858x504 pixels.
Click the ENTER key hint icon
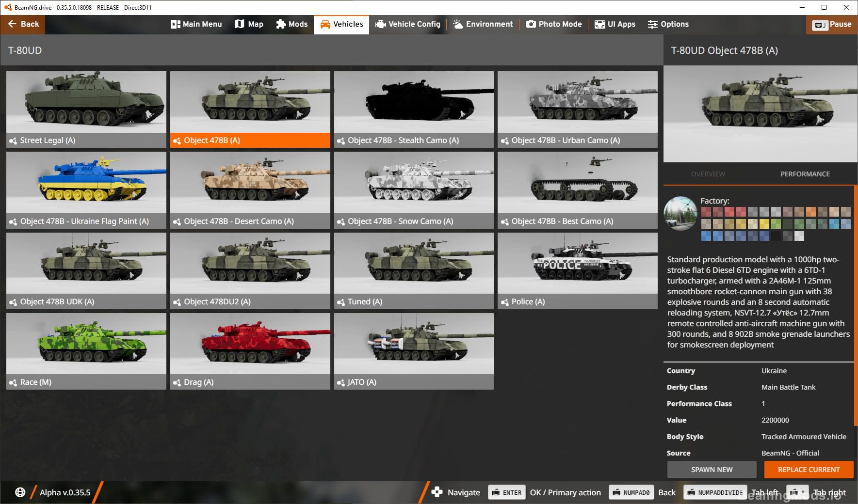pos(507,492)
